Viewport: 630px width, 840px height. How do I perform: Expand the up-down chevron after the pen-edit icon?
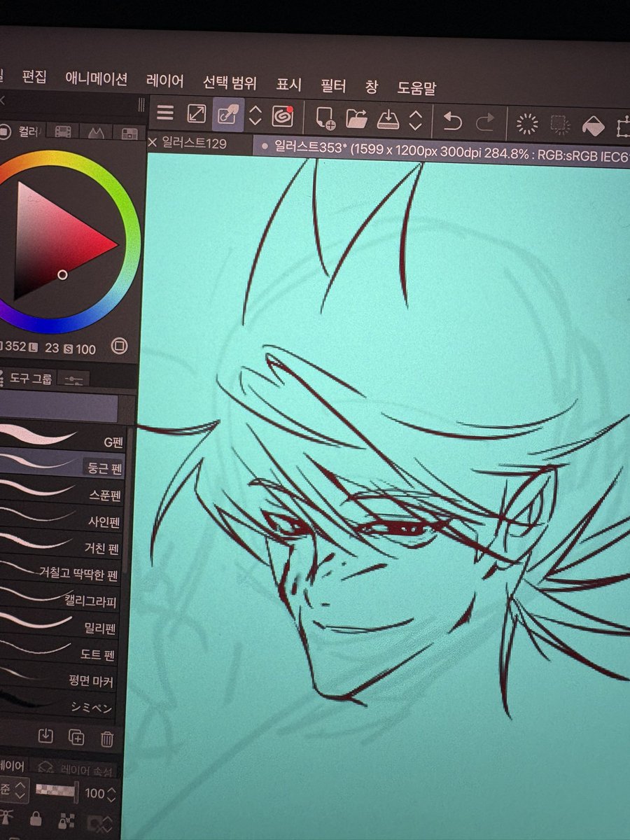click(255, 116)
